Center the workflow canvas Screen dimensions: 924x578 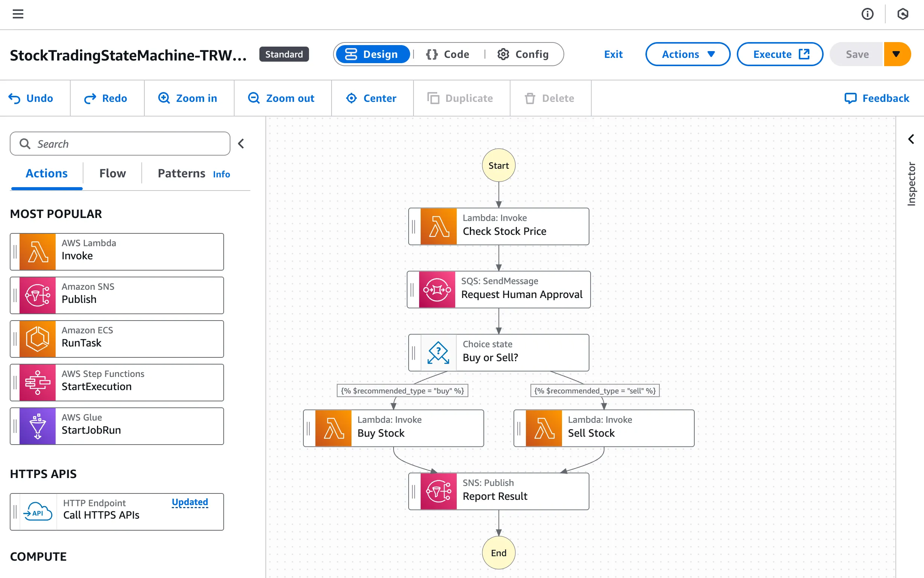[x=371, y=98]
